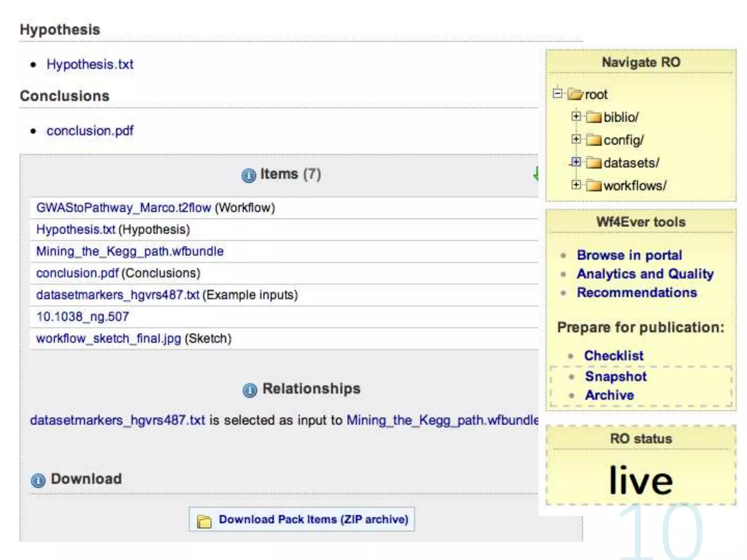Expand the config/ folder node
The image size is (747, 560).
[576, 139]
